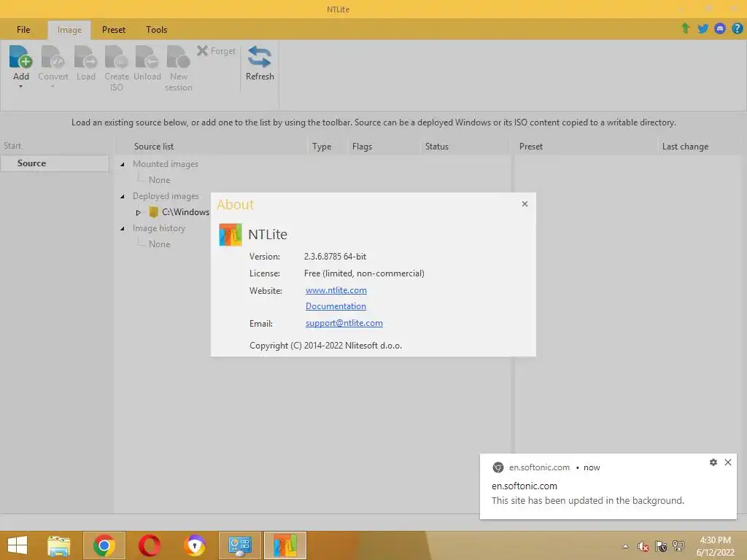
Task: Close the About dialog
Action: point(525,204)
